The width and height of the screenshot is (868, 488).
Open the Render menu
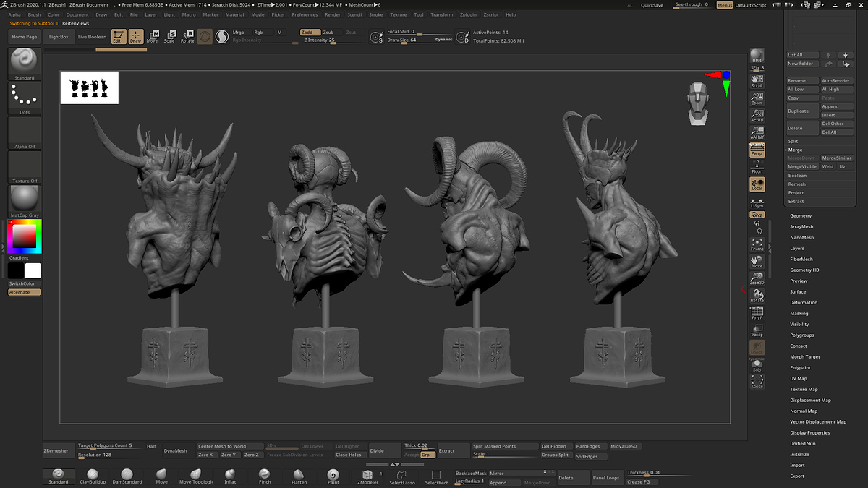(x=333, y=14)
